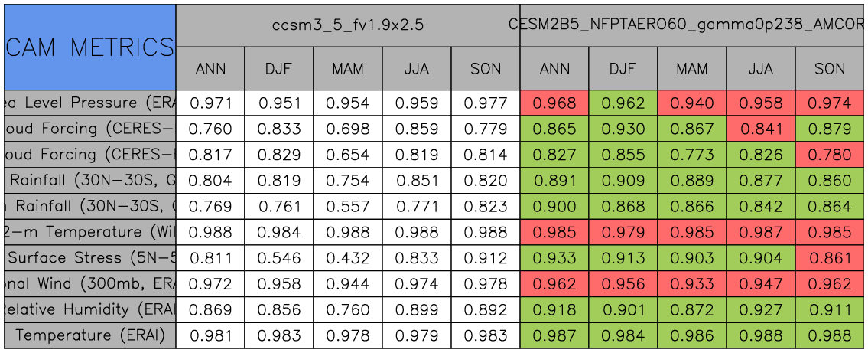
Task: Click the red cell with value 0.780
Action: pyautogui.click(x=830, y=155)
